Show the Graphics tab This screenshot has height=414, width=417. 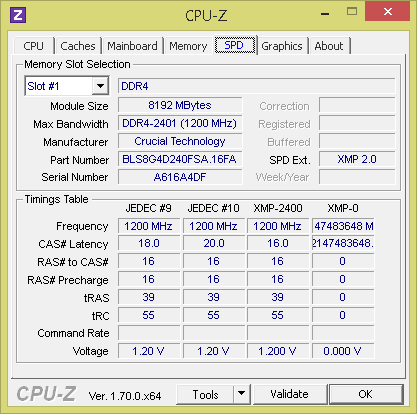(x=282, y=46)
